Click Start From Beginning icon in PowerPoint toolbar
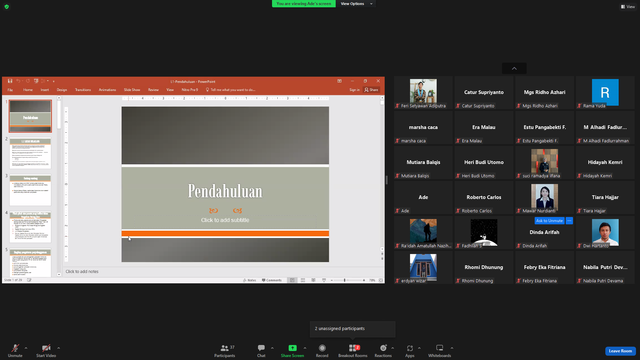This screenshot has width=640, height=360. point(36,81)
